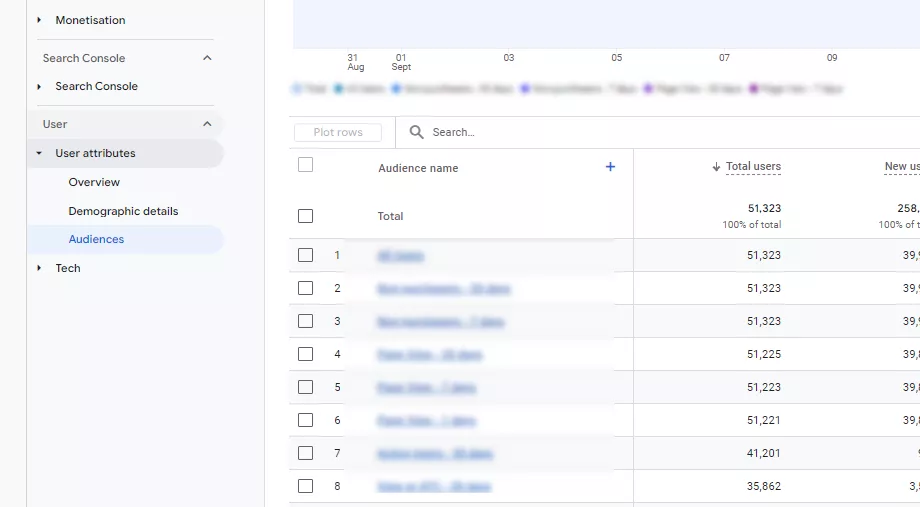This screenshot has height=507, width=920.
Task: Open the audience link in row 2
Action: [444, 288]
